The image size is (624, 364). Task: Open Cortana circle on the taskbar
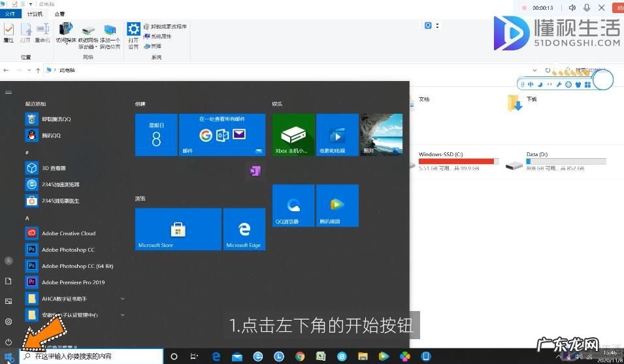(x=174, y=356)
